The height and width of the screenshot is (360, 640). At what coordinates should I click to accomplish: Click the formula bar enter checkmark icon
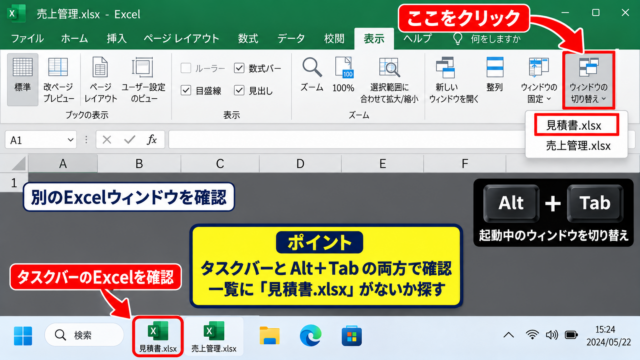129,140
